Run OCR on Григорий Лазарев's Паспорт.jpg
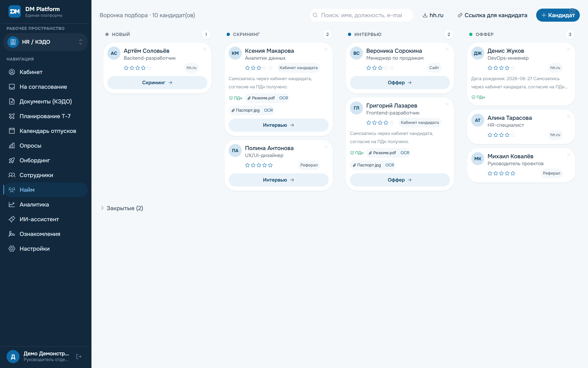Image resolution: width=588 pixels, height=368 pixels. pos(390,165)
